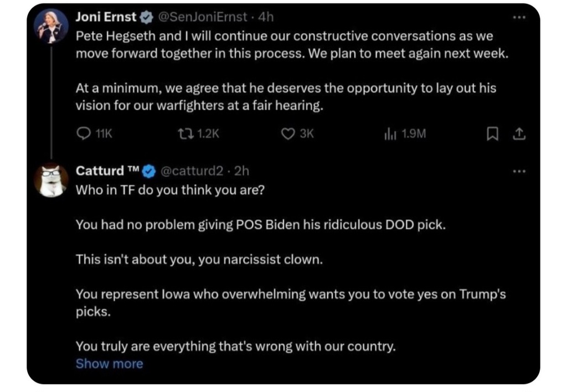Like Joni Ernst's tweet with the heart

[x=287, y=133]
